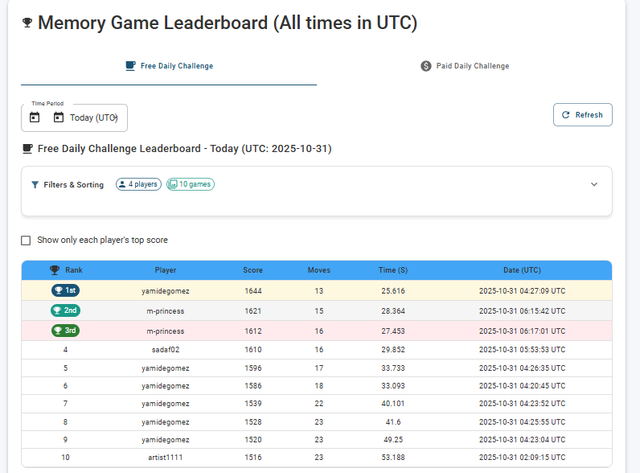Click the score 1520

point(253,440)
